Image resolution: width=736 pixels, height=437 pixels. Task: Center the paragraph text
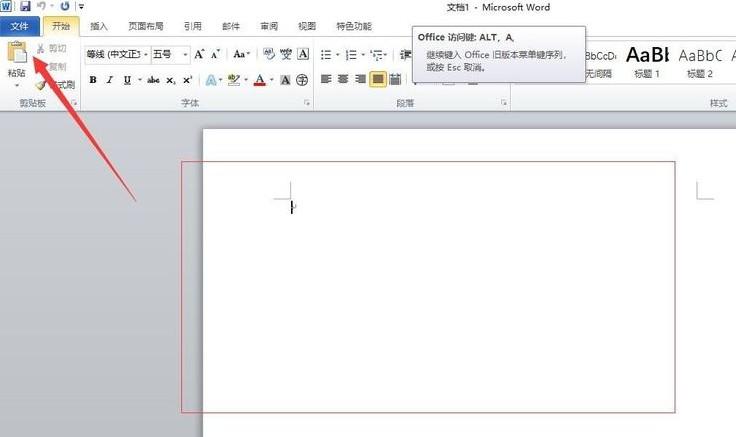pyautogui.click(x=343, y=79)
